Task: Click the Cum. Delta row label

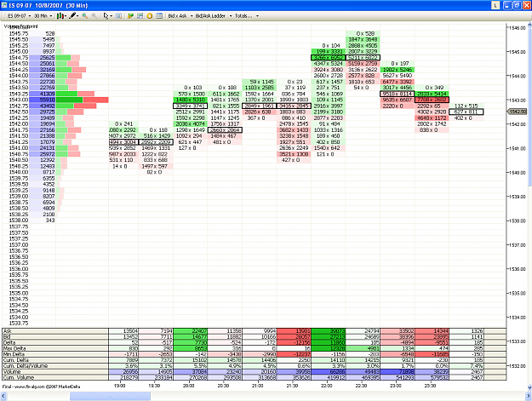Action: click(15, 360)
